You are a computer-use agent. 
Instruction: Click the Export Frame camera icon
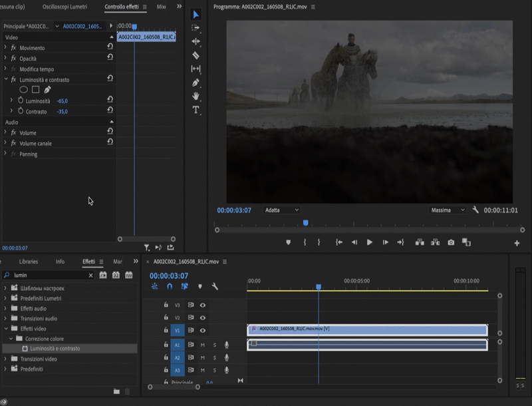point(451,242)
